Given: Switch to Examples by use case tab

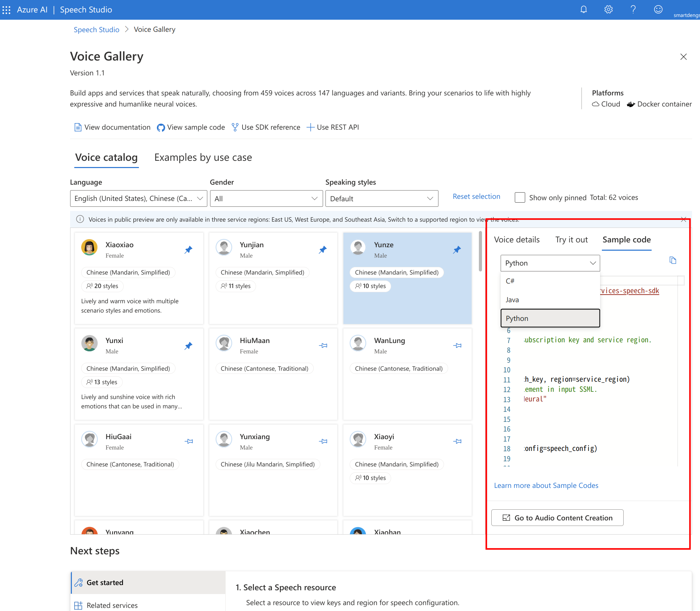Looking at the screenshot, I should pyautogui.click(x=203, y=158).
